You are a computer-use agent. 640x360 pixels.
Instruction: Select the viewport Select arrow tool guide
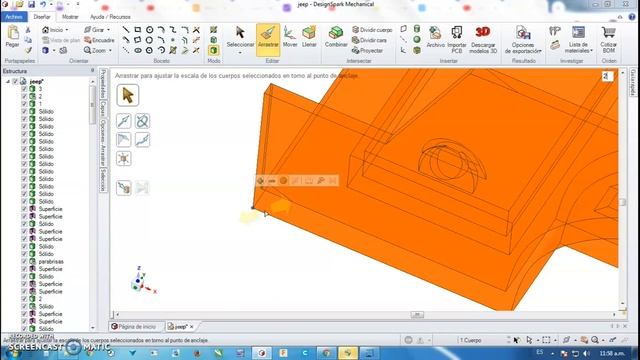point(128,95)
